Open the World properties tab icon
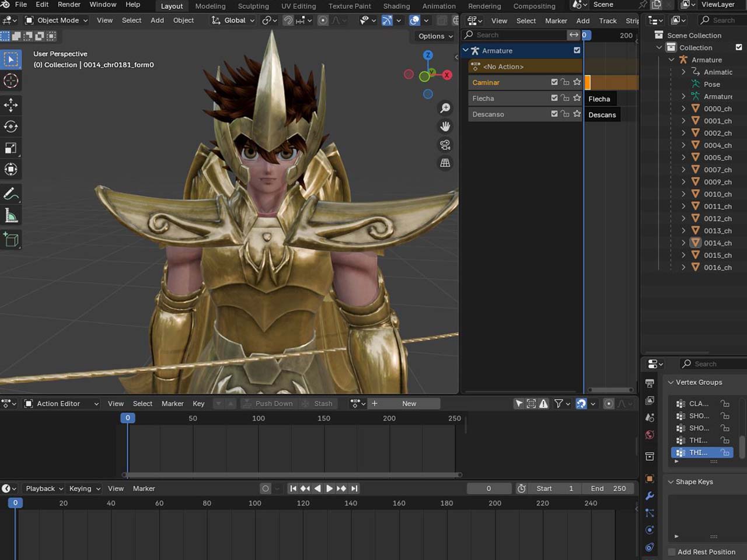This screenshot has width=747, height=560. click(x=650, y=435)
